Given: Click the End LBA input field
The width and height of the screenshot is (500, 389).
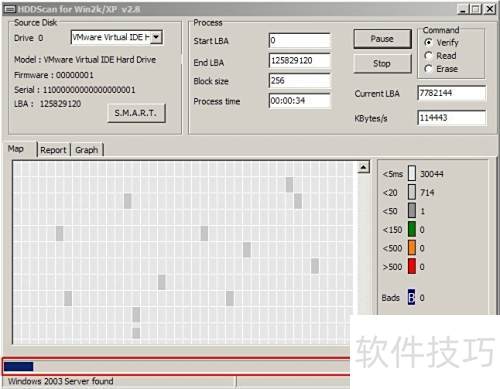Looking at the screenshot, I should pos(299,60).
